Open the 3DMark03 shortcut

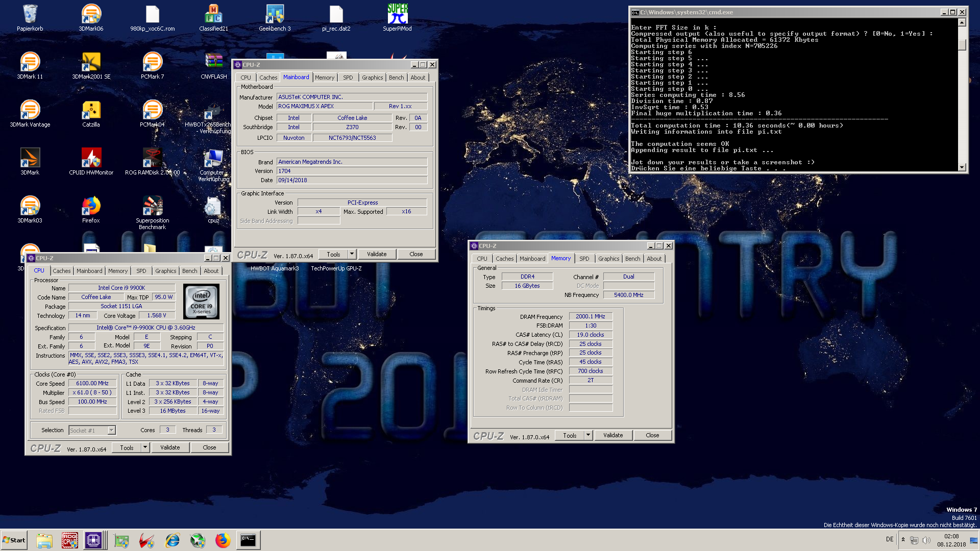(x=30, y=210)
